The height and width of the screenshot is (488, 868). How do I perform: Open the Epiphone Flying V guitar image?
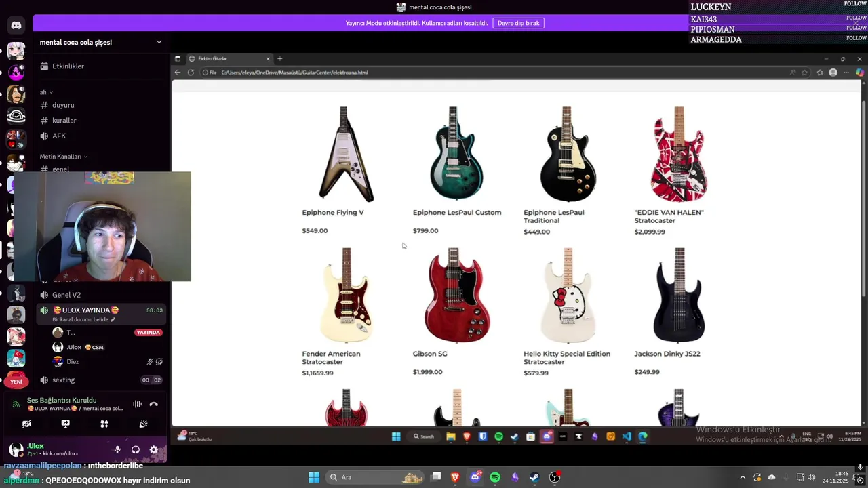346,154
